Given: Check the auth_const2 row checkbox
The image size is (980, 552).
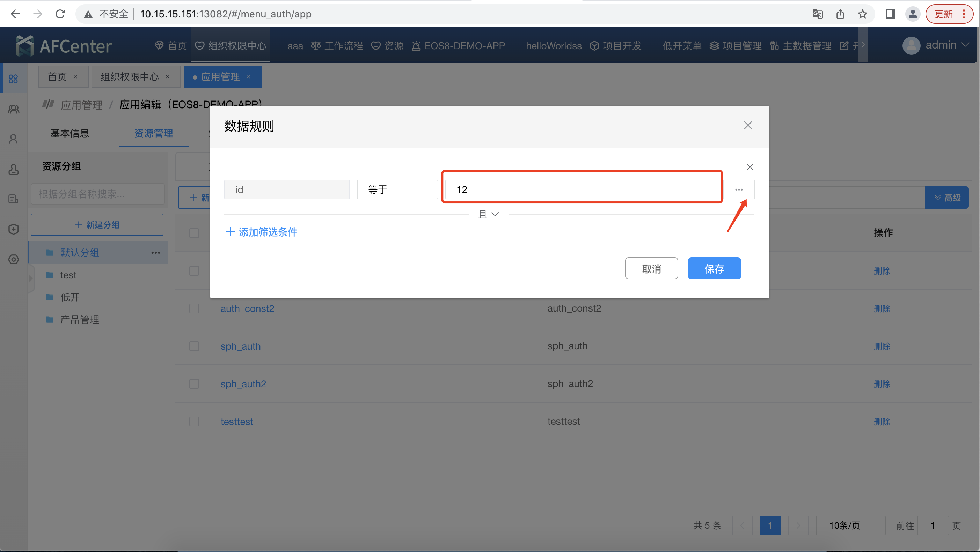Looking at the screenshot, I should [194, 308].
